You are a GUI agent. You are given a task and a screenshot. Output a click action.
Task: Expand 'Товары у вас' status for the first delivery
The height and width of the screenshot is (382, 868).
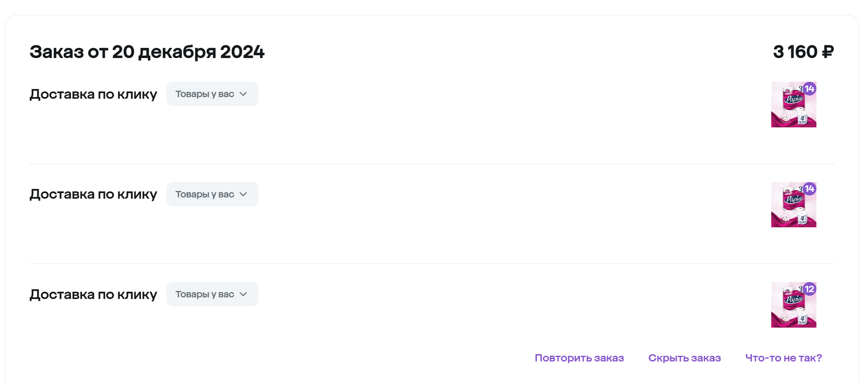(212, 94)
